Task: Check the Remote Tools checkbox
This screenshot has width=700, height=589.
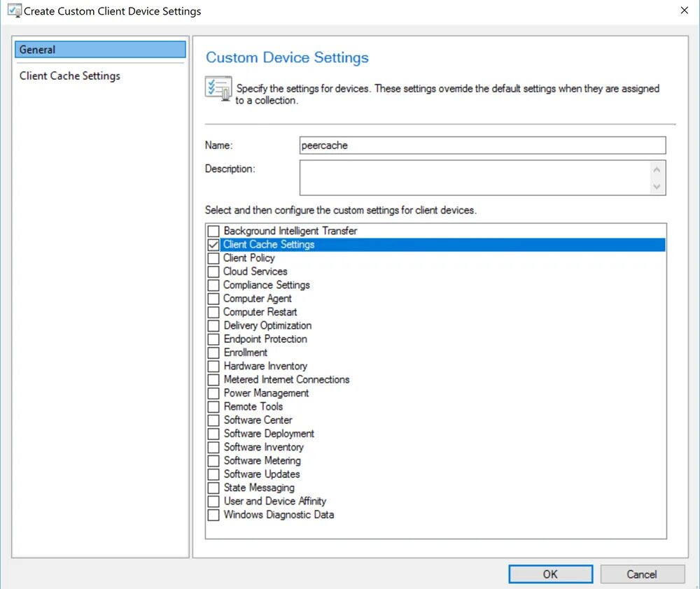Action: pos(213,406)
